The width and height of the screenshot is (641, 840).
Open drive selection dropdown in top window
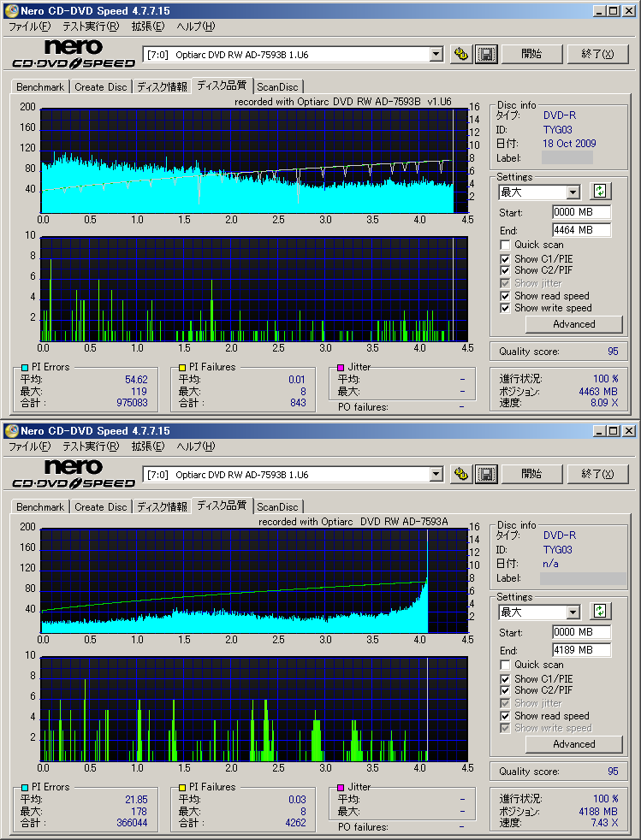(436, 54)
